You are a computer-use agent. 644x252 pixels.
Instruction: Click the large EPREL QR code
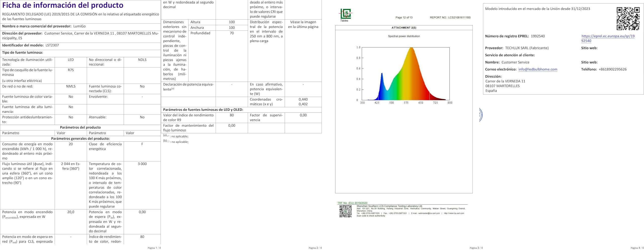(628, 19)
